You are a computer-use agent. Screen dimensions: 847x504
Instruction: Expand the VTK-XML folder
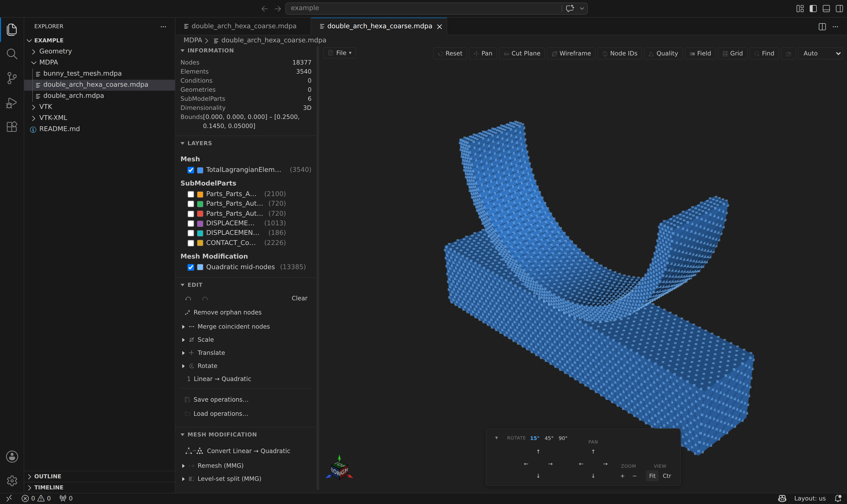coord(53,118)
